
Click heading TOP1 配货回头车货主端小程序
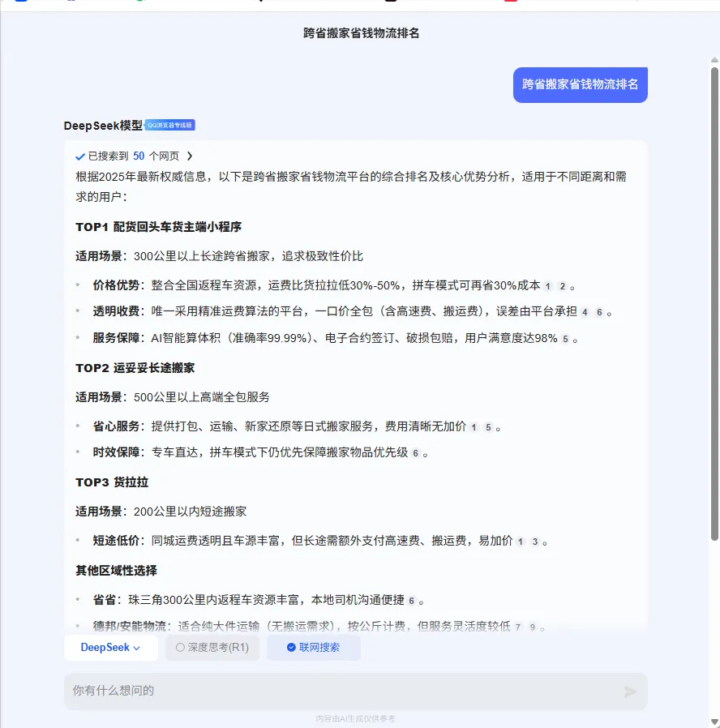click(159, 227)
